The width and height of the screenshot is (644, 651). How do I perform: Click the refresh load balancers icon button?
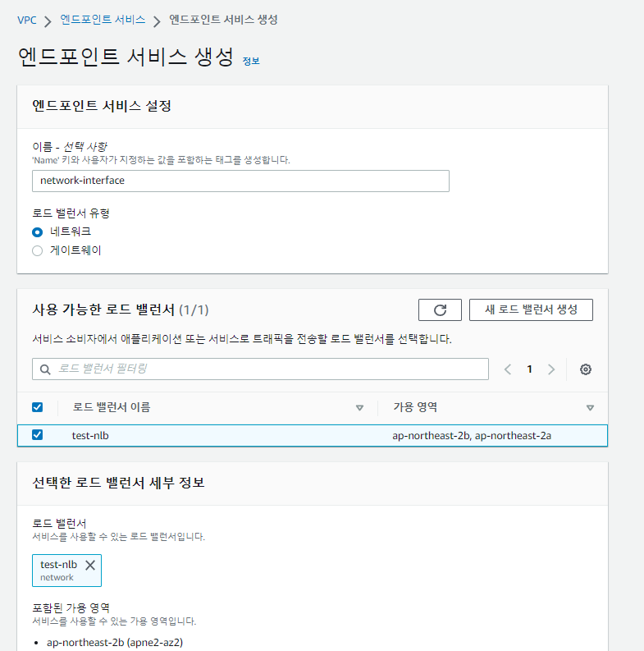(440, 309)
